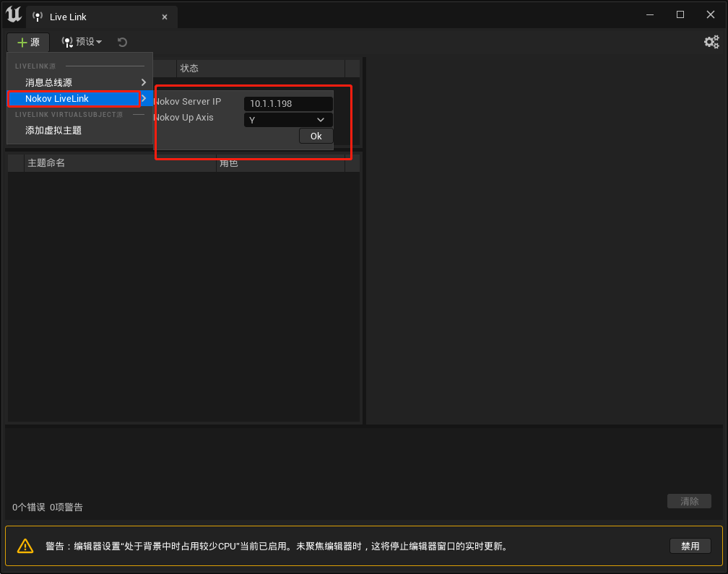
Task: Click the Nokov Server IP input field
Action: tap(288, 104)
